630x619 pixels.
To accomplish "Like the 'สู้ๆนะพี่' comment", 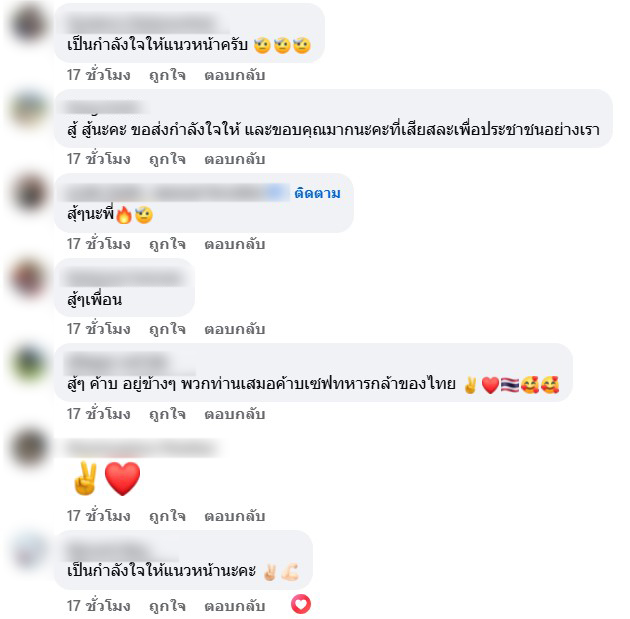I will point(167,244).
